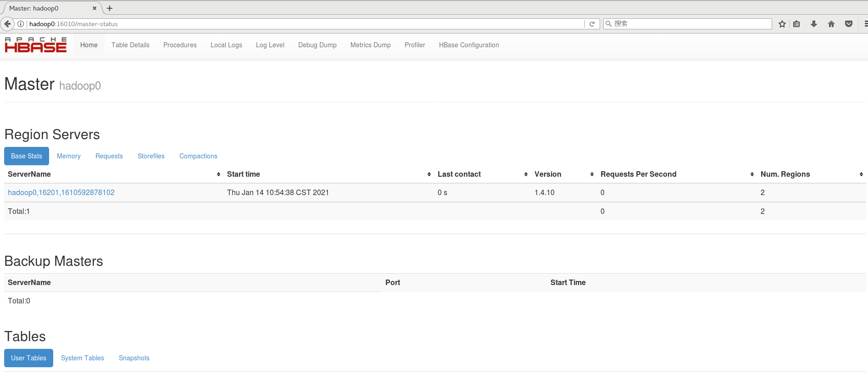Switch to the Storefiles tab
This screenshot has width=868, height=381.
[151, 156]
